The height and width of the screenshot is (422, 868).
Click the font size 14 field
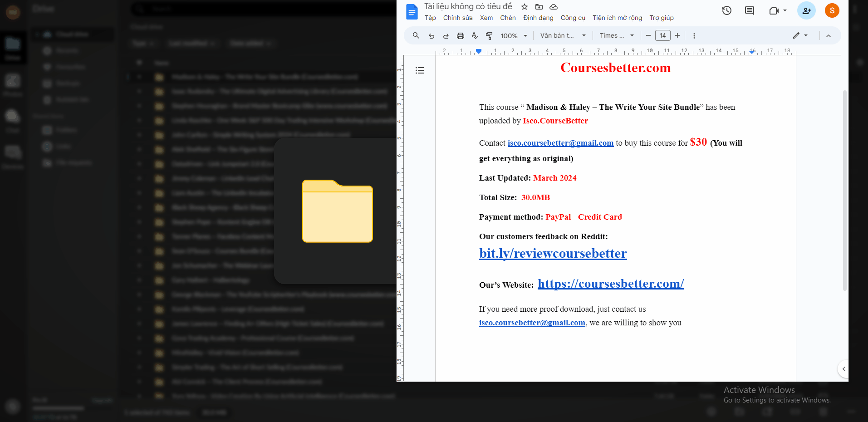[x=662, y=35]
